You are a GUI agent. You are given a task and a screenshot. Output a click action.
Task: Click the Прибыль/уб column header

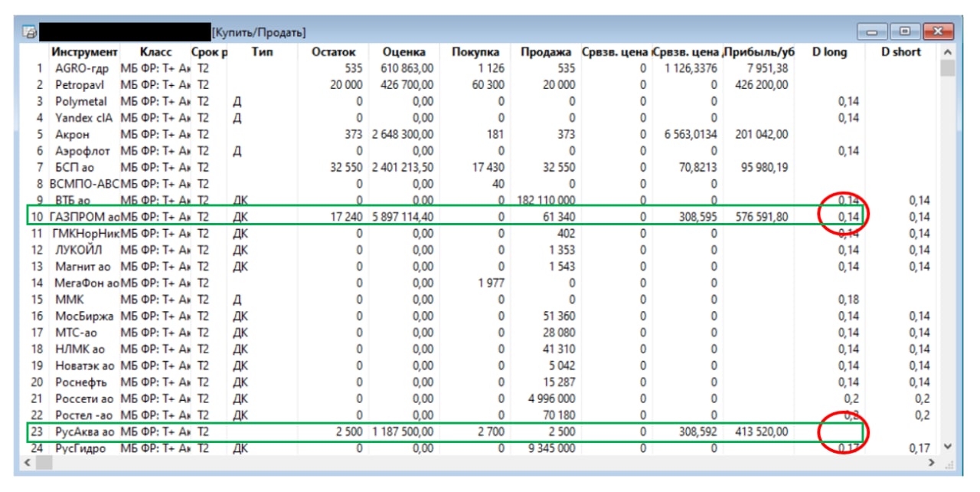[759, 52]
